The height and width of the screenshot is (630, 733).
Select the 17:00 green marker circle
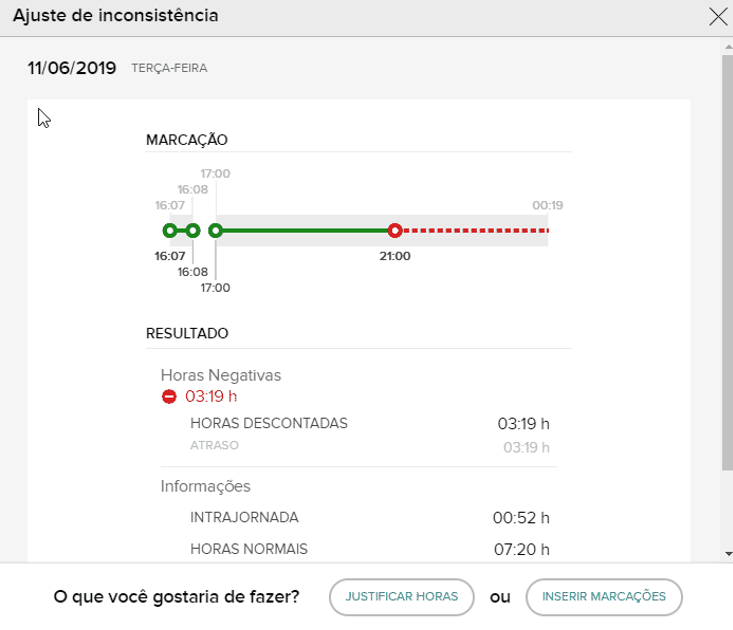pyautogui.click(x=215, y=231)
